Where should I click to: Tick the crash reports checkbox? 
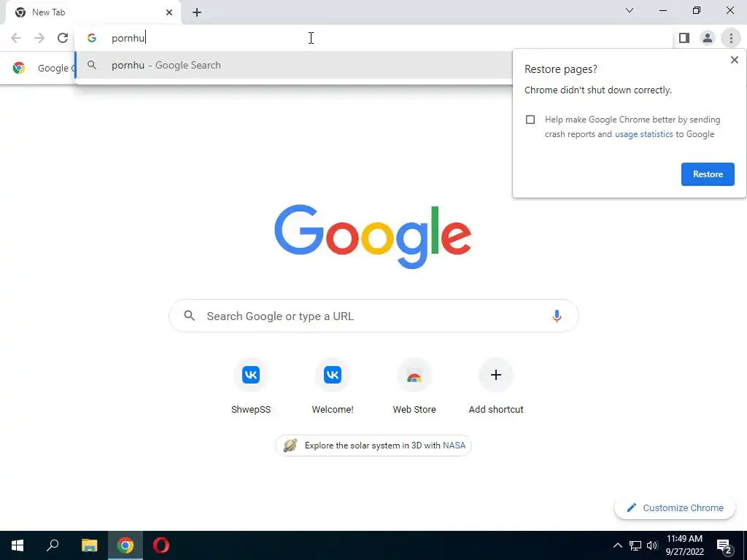click(530, 120)
